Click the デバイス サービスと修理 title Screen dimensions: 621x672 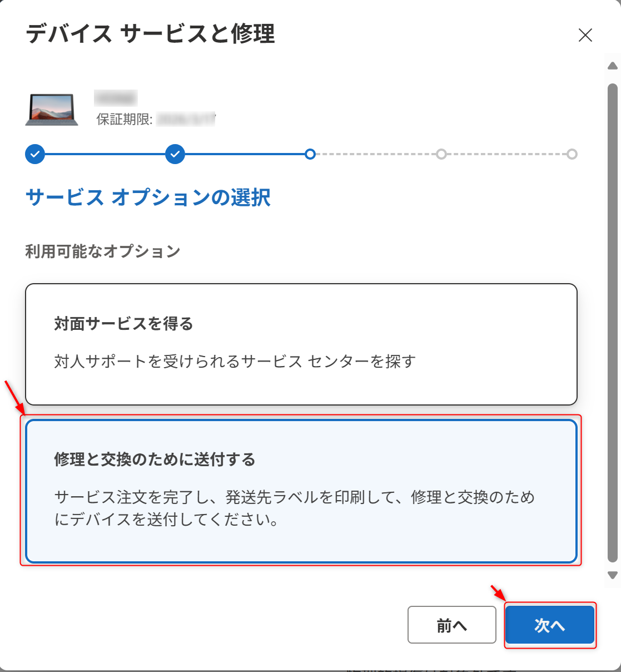150,34
